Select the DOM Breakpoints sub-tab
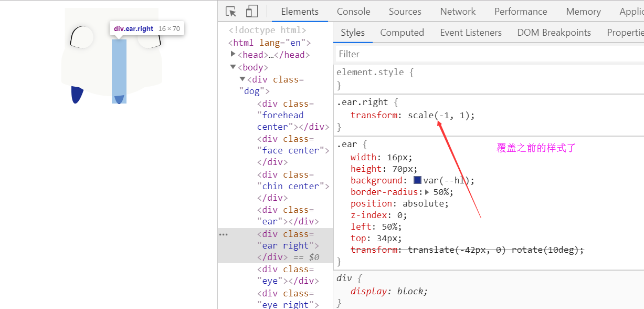 554,33
